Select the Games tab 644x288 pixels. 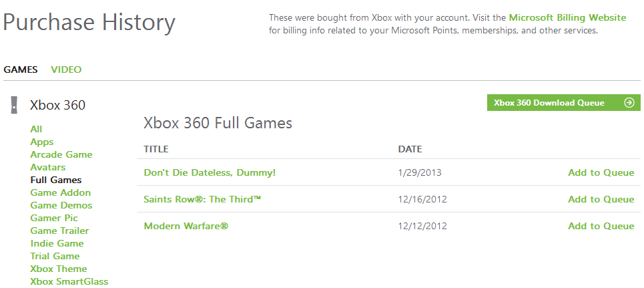coord(21,69)
